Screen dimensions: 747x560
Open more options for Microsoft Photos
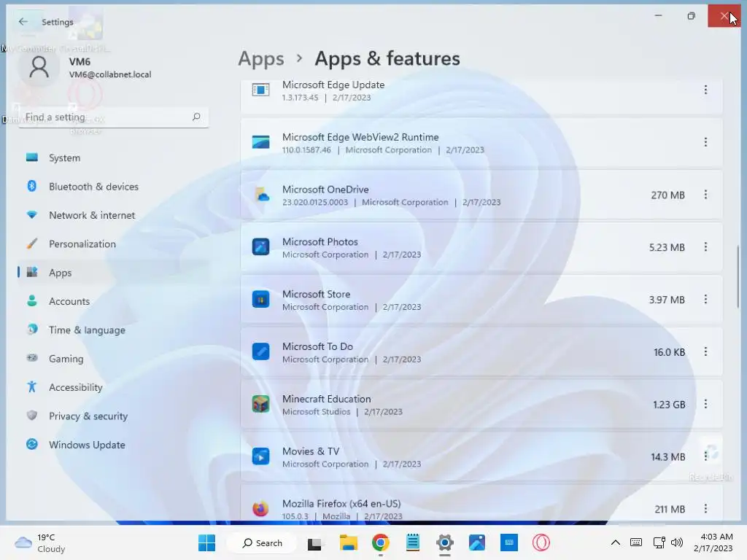(x=705, y=246)
